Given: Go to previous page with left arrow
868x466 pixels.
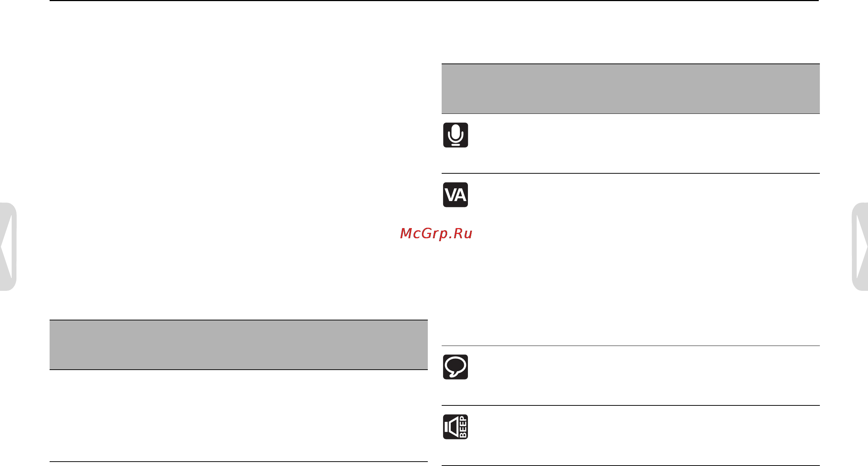Looking at the screenshot, I should click(x=7, y=247).
